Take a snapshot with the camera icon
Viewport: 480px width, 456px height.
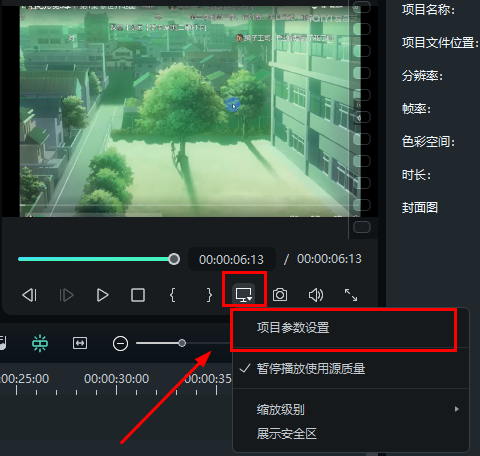coord(280,295)
